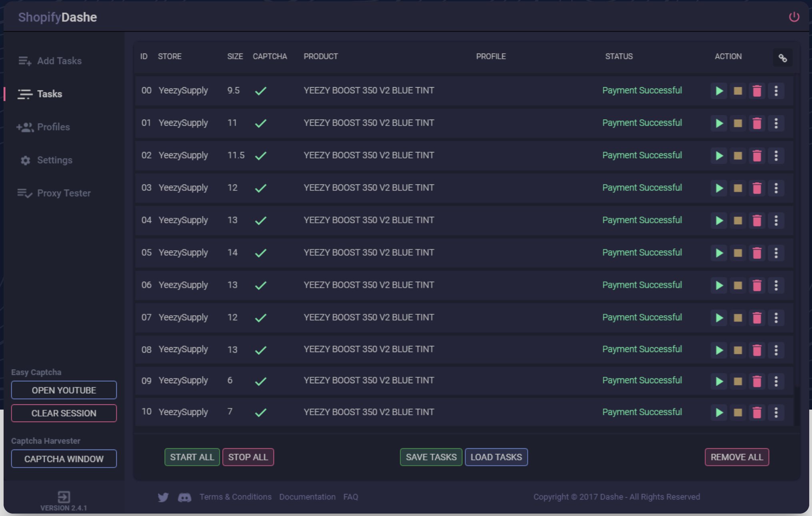Viewport: 812px width, 516px height.
Task: Click the power icon in the header
Action: pyautogui.click(x=794, y=17)
